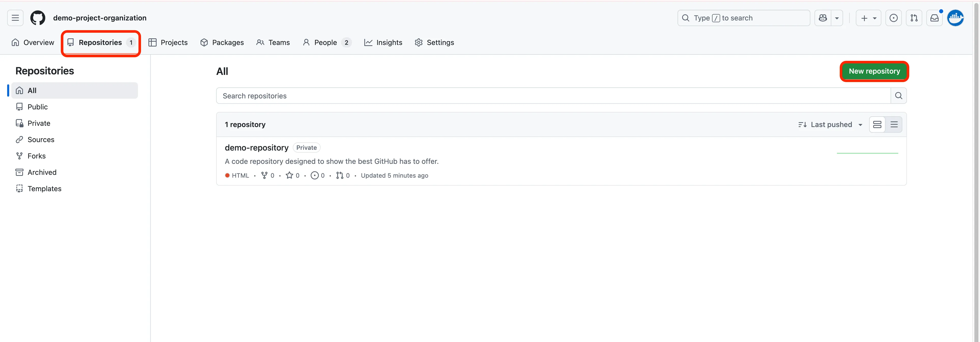
Task: Open the Pull requests header icon
Action: 914,18
